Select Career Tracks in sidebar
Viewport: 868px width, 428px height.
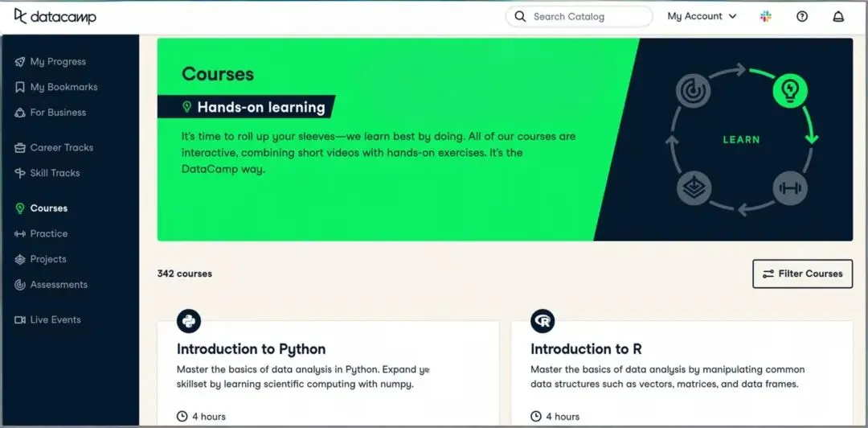(x=61, y=148)
